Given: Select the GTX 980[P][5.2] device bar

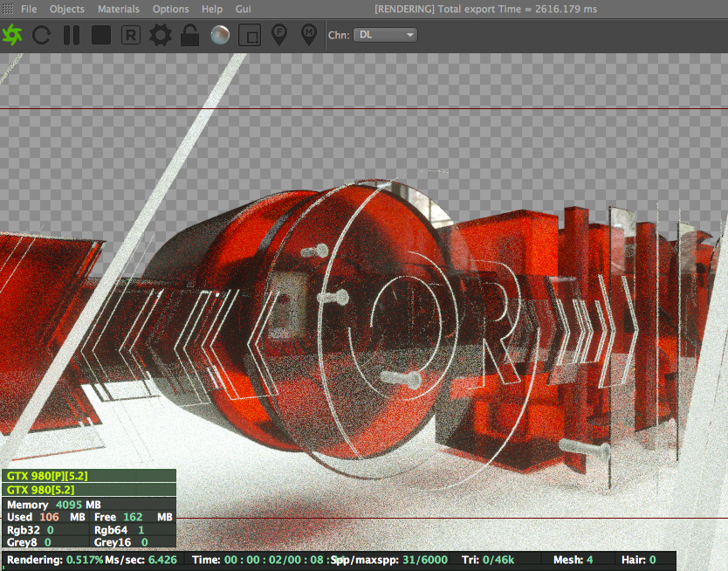Looking at the screenshot, I should pos(89,475).
